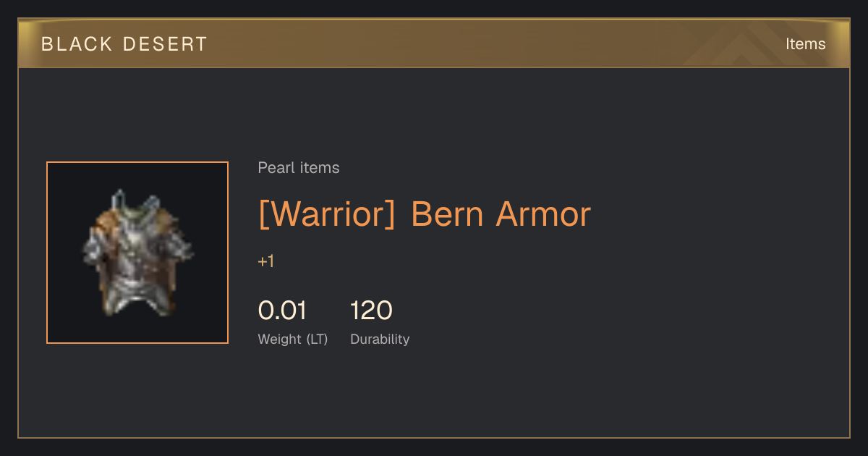The height and width of the screenshot is (456, 868).
Task: Select the 0.01 weight value
Action: (x=282, y=311)
